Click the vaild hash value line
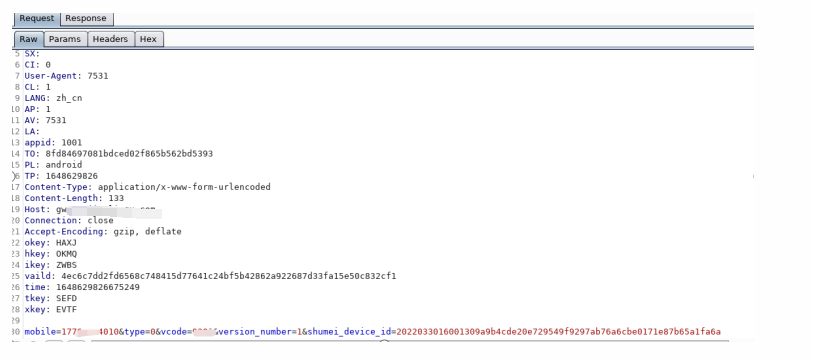 tap(211, 276)
